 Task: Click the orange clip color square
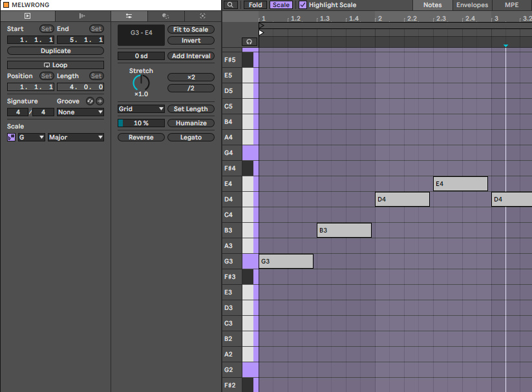click(6, 5)
